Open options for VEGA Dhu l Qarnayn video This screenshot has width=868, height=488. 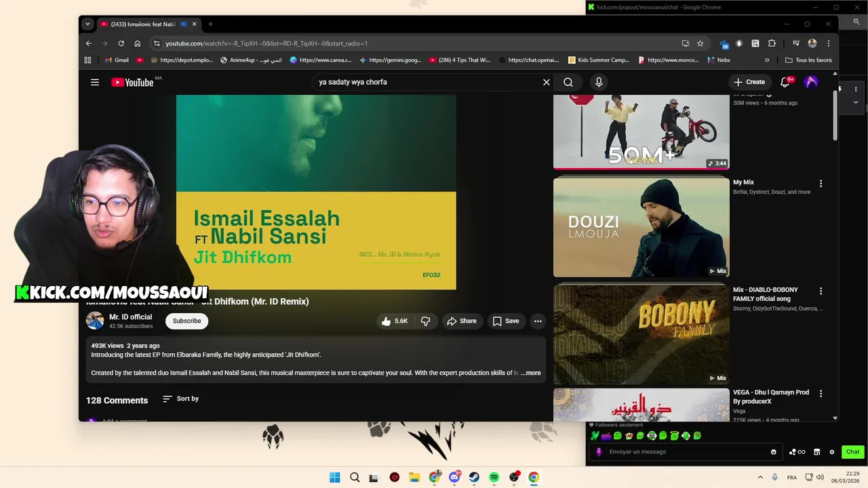pyautogui.click(x=821, y=394)
